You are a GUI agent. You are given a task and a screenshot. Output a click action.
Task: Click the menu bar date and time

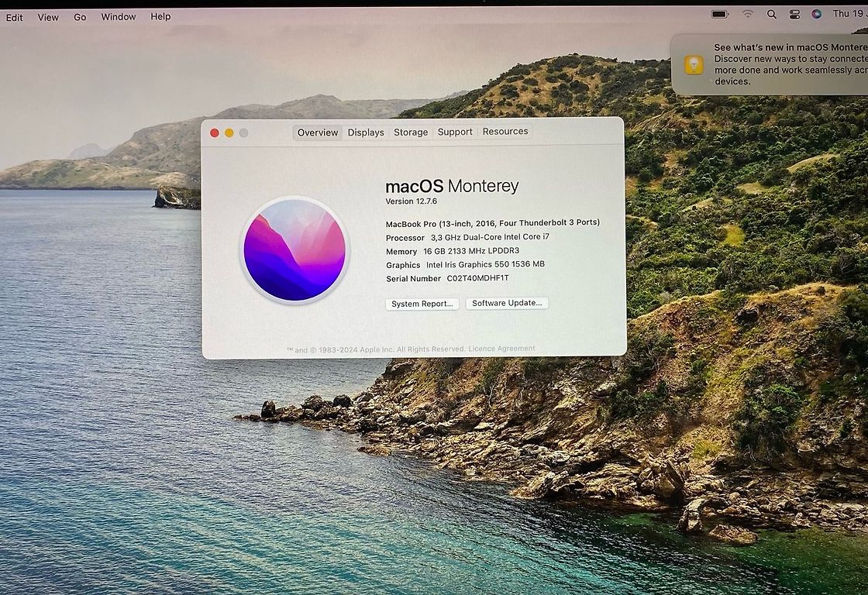[849, 13]
